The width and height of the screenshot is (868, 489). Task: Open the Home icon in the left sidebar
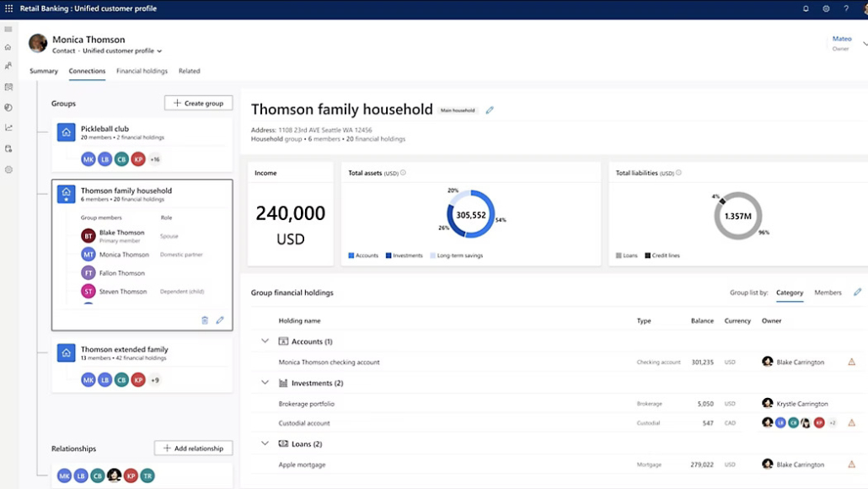tap(8, 46)
